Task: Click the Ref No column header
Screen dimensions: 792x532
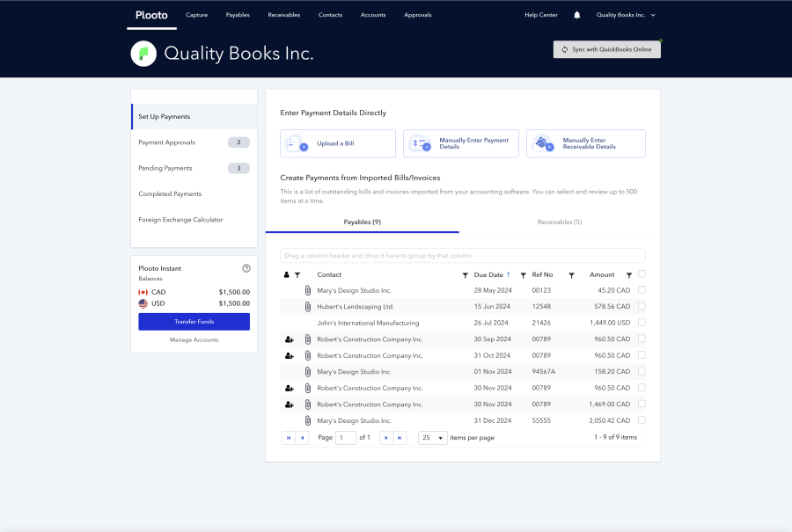Action: pyautogui.click(x=542, y=275)
